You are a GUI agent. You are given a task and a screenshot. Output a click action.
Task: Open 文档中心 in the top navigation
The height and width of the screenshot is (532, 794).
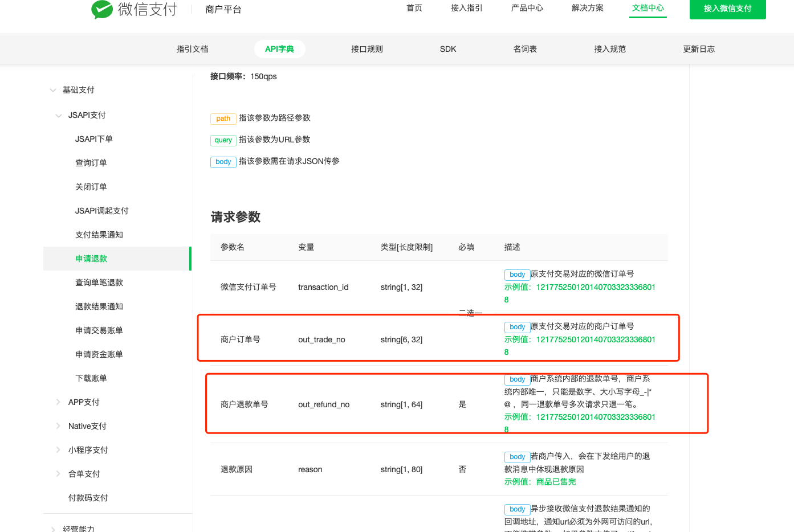[648, 8]
